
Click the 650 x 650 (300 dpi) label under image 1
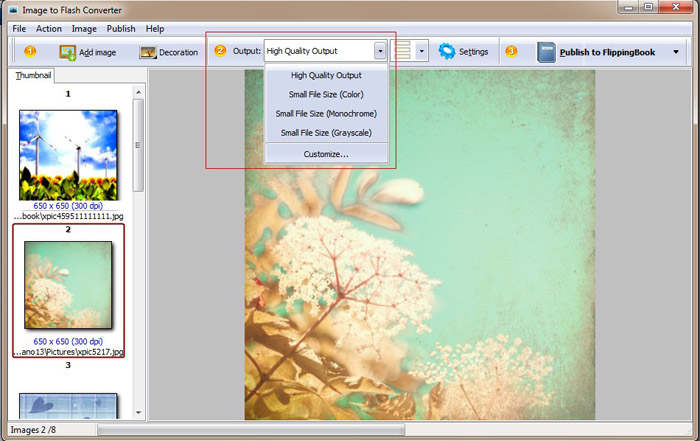[x=68, y=206]
